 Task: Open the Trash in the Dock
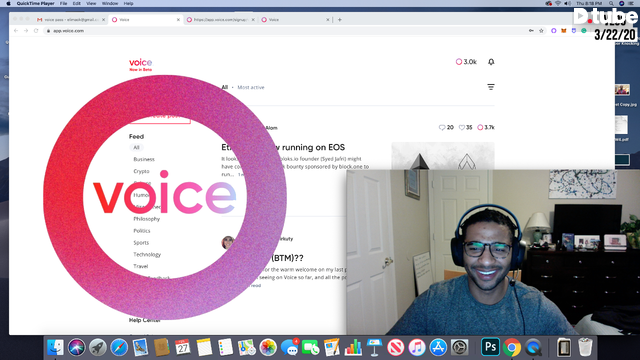585,348
